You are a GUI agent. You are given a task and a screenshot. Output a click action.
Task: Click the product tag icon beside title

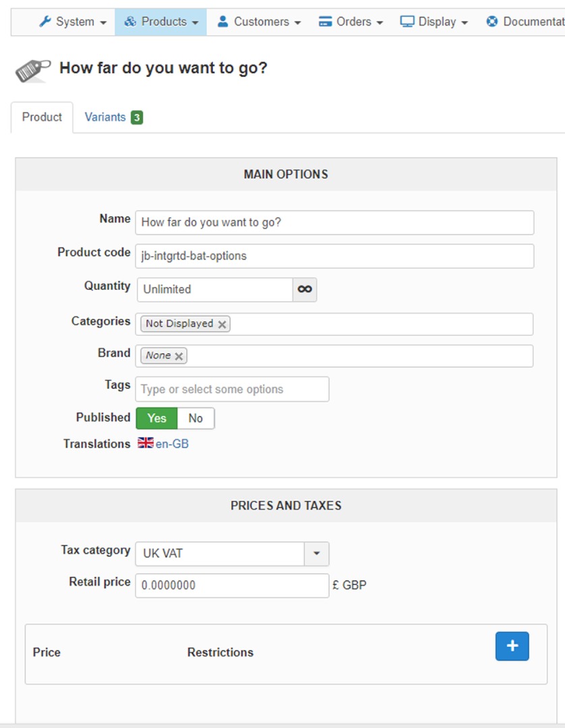32,69
